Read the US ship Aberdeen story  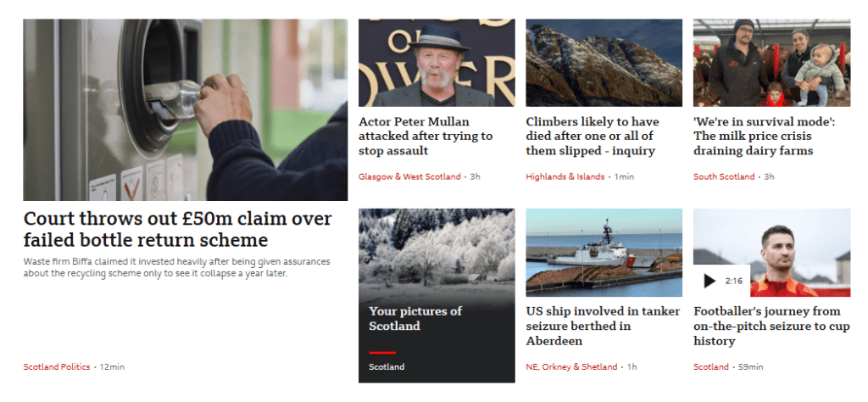(x=603, y=327)
